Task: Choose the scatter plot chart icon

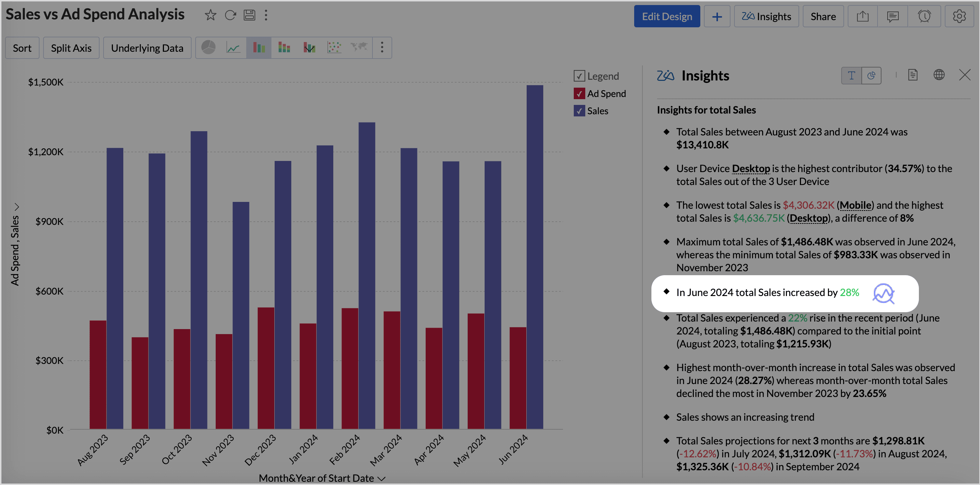Action: point(334,47)
